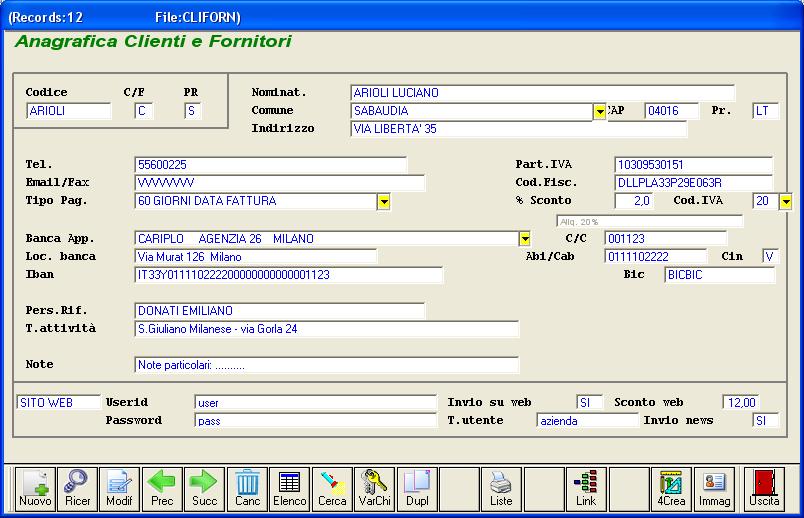Click the Cerca flashlight icon
The width and height of the screenshot is (804, 518).
tap(332, 489)
